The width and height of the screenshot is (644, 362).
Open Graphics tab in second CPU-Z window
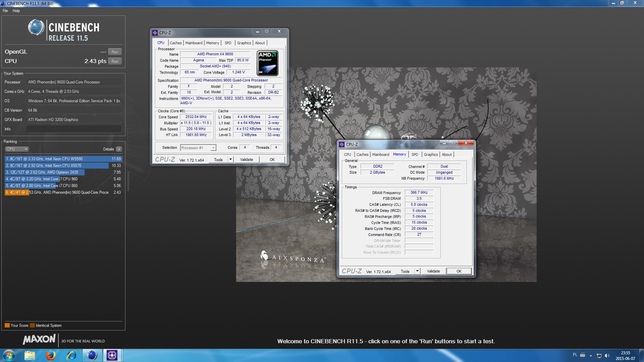click(x=431, y=155)
